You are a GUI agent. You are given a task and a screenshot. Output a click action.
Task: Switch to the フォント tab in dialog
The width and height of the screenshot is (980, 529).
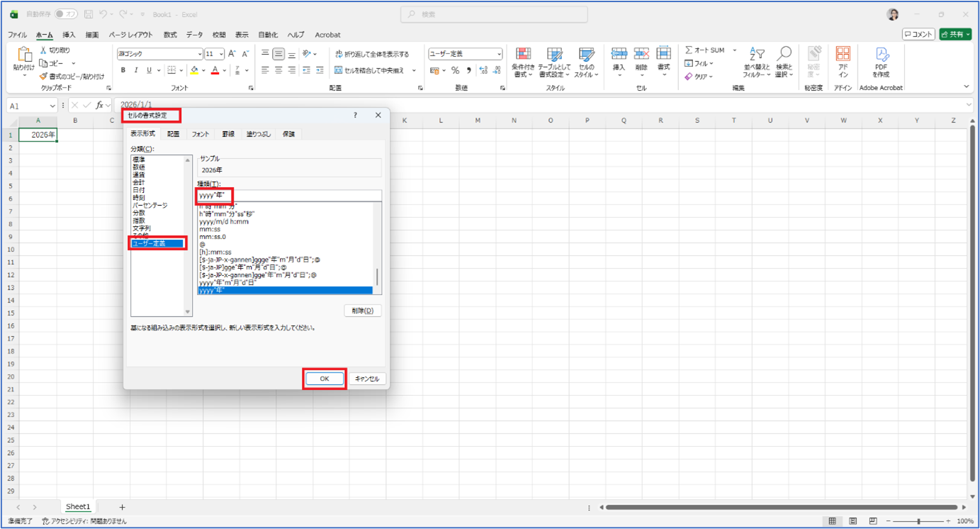[x=201, y=134]
